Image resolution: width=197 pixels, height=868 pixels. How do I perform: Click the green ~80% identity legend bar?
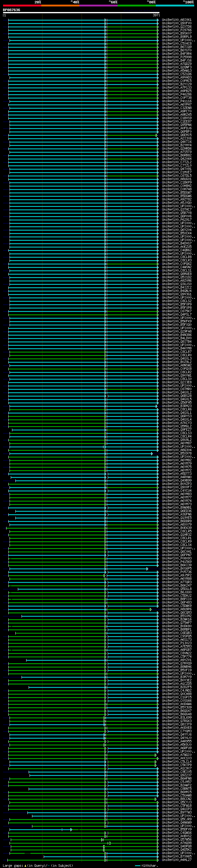point(137,6)
